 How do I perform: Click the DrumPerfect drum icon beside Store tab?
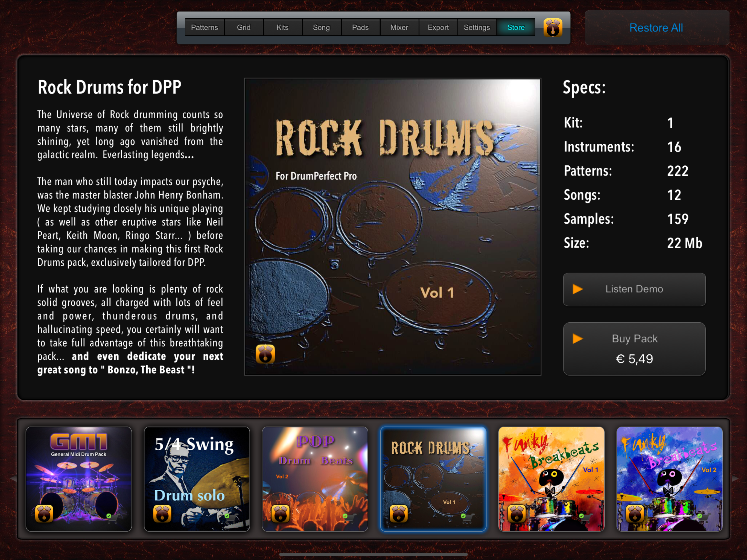[553, 28]
